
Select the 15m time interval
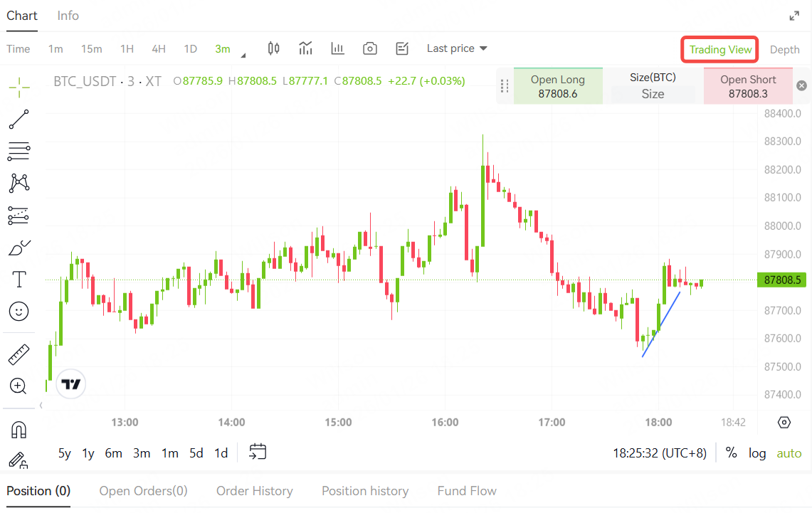(91, 48)
